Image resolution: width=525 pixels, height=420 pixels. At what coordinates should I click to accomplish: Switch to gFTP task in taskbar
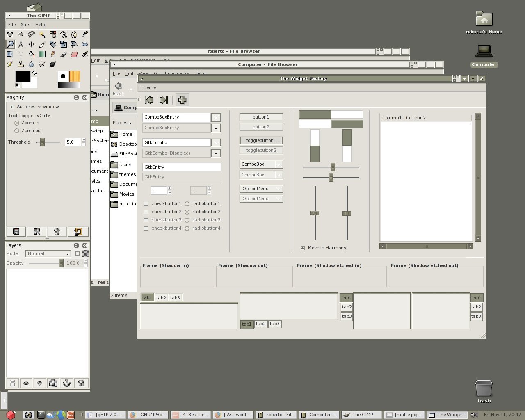105,415
